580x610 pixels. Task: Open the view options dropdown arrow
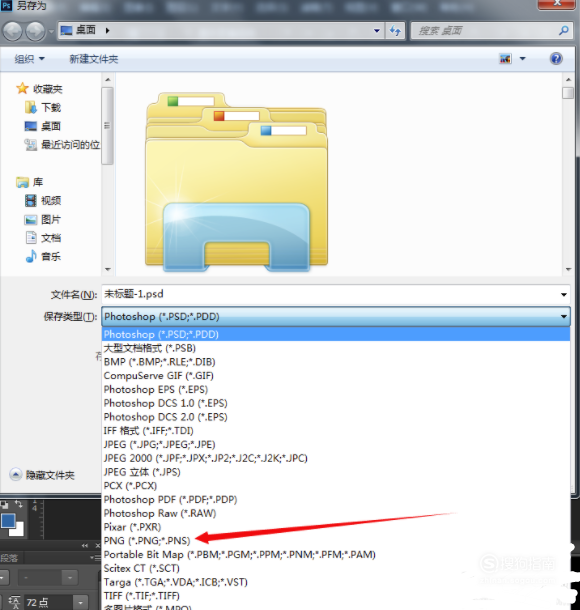click(x=523, y=59)
